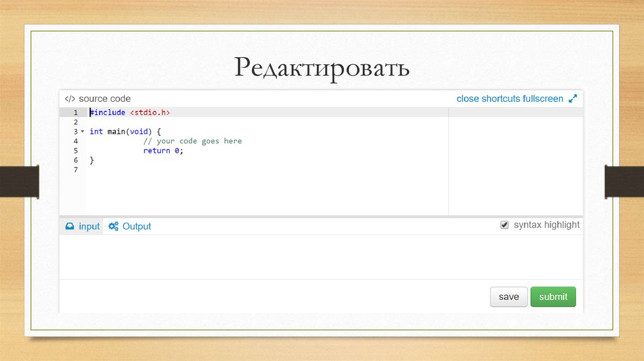Click the '// your code goes here' comment
Screen dimensions: 644x361
pos(192,141)
